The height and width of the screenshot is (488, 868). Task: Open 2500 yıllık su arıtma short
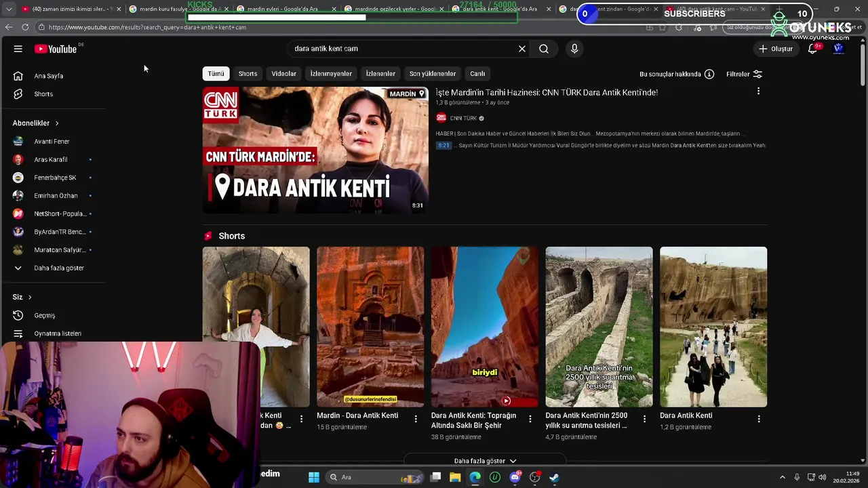[599, 327]
